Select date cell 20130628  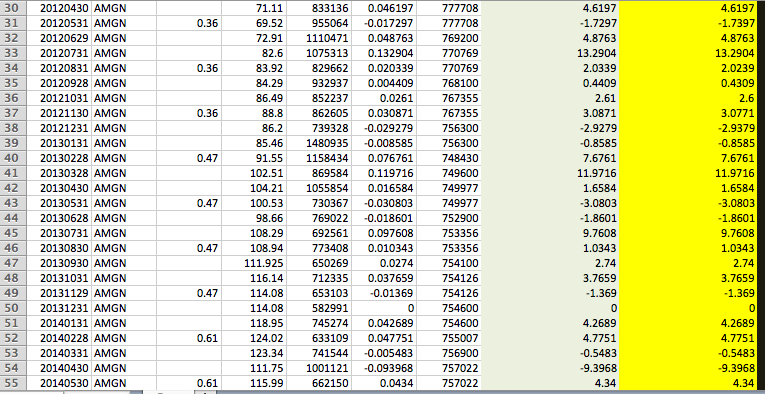pyautogui.click(x=59, y=218)
